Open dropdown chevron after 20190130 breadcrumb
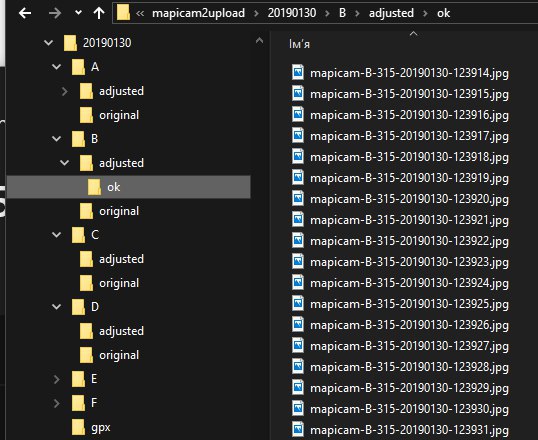Viewport: 538px width, 440px height. (327, 13)
